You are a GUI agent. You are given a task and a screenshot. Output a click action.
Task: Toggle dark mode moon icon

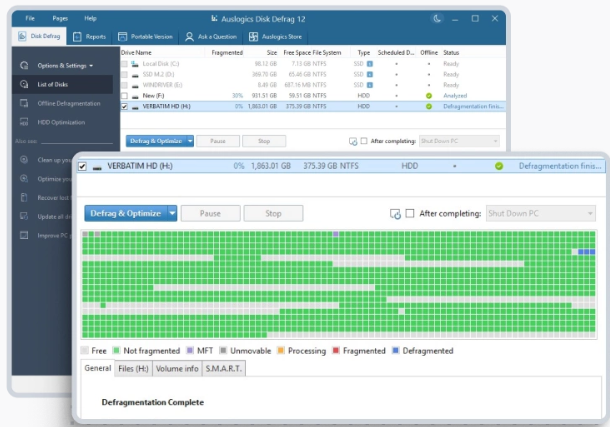pyautogui.click(x=437, y=18)
